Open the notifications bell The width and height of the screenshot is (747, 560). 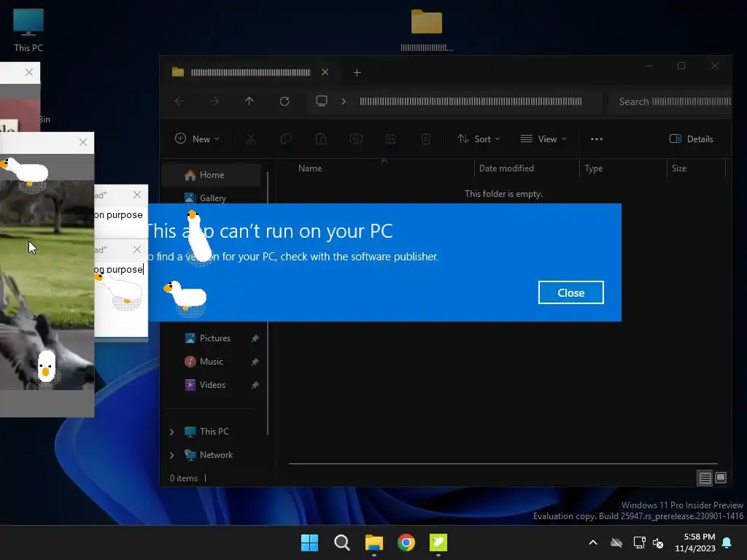pos(727,542)
